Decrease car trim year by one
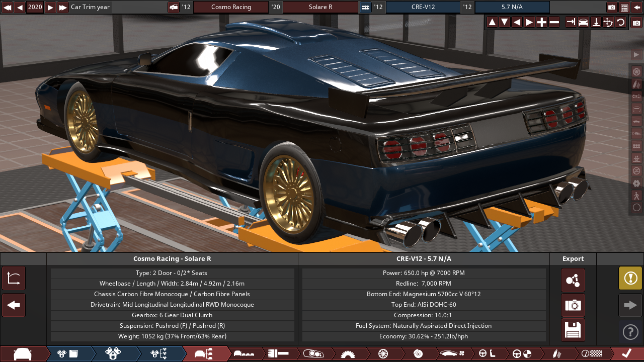This screenshot has height=362, width=644. [x=20, y=7]
